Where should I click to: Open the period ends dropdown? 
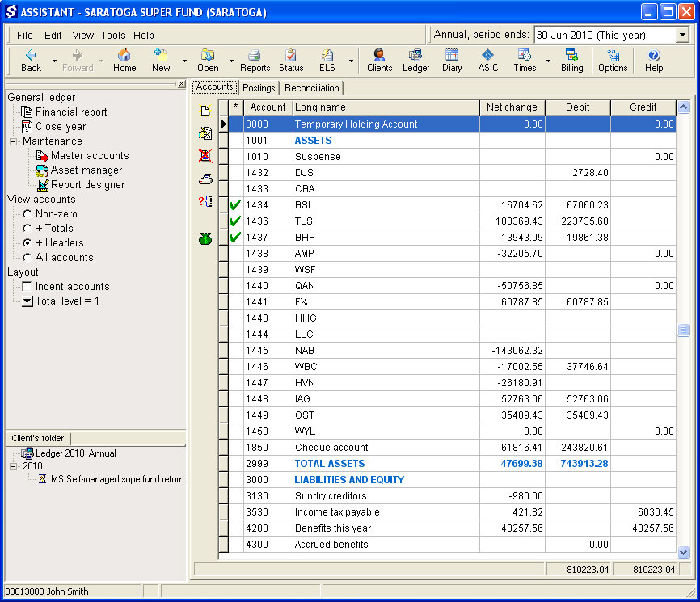682,35
